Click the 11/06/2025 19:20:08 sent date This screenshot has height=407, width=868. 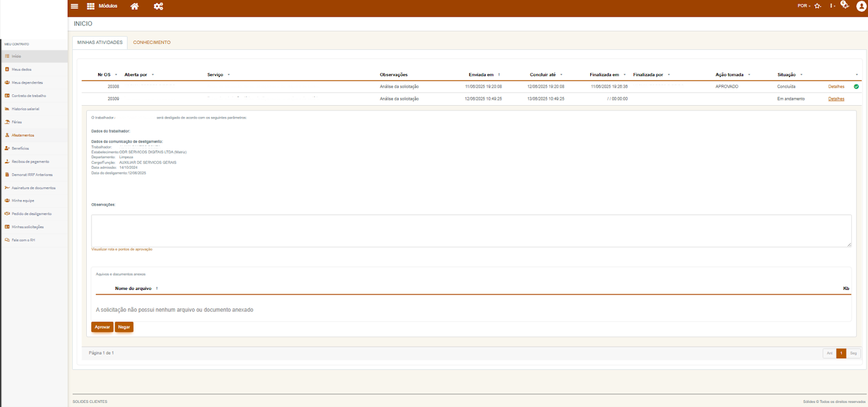pos(483,87)
